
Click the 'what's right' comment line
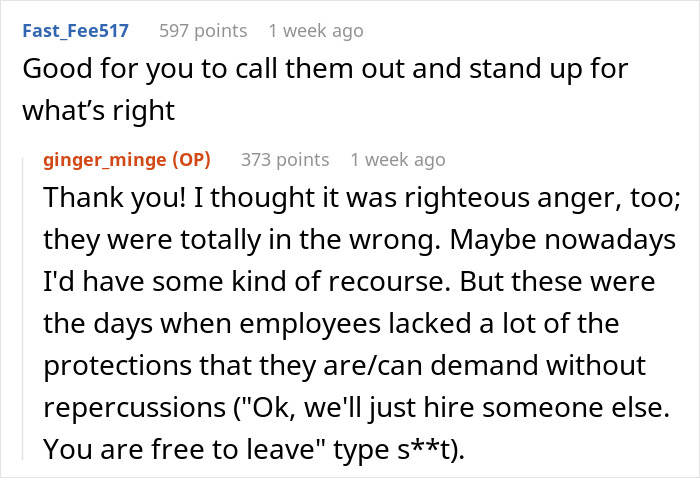point(99,111)
